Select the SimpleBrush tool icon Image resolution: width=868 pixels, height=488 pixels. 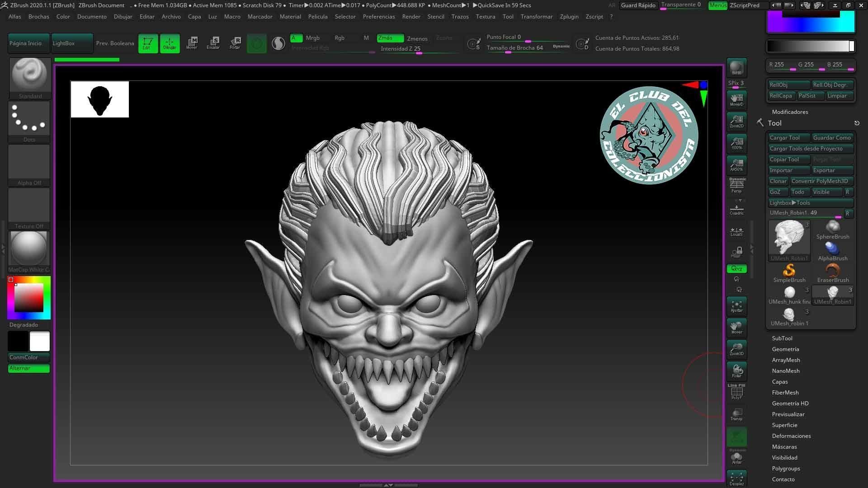pyautogui.click(x=789, y=273)
